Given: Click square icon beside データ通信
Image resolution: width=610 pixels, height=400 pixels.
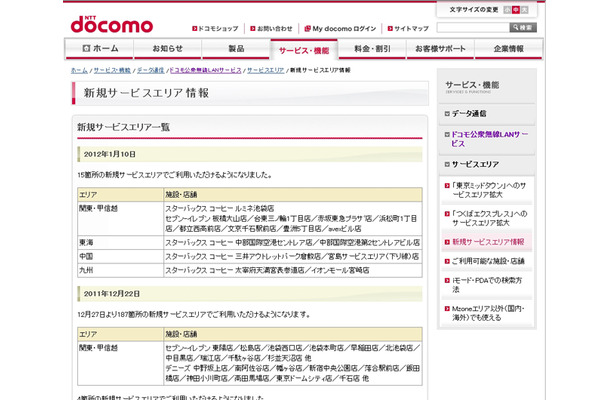Looking at the screenshot, I should click(x=447, y=114).
